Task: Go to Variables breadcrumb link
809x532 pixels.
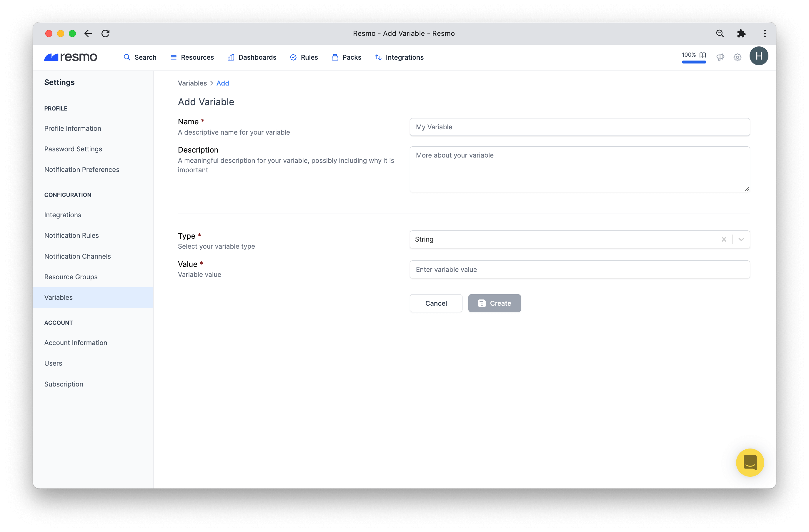Action: pyautogui.click(x=192, y=83)
